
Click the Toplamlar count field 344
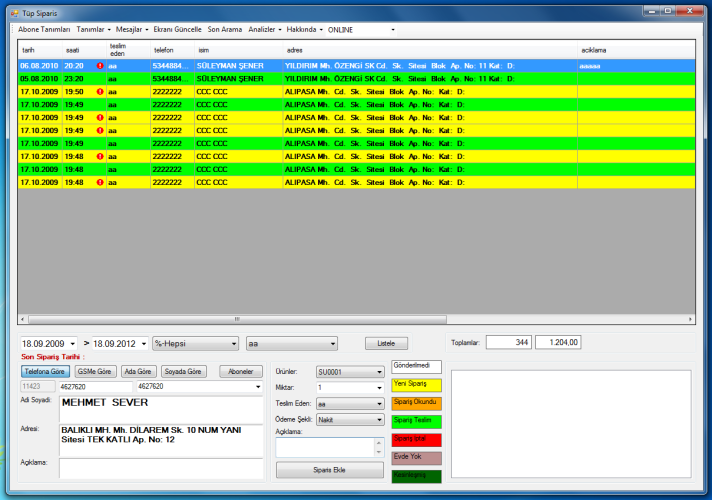point(509,342)
